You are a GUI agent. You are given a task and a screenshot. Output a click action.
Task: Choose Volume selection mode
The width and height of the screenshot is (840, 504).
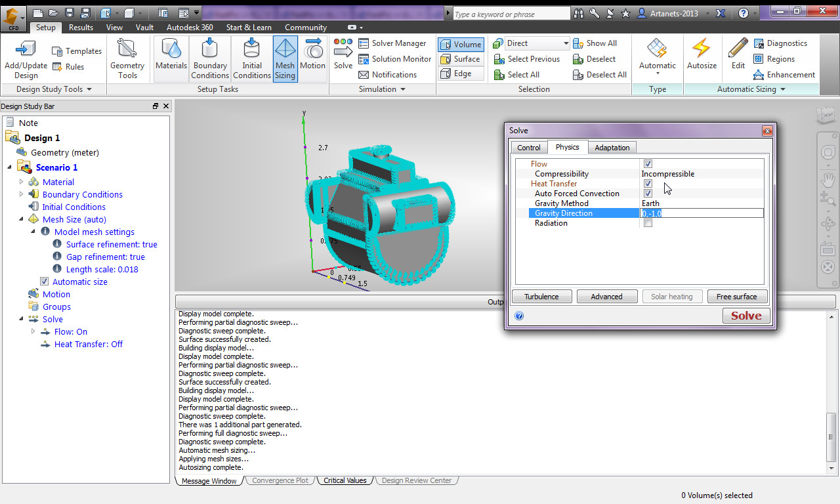click(x=461, y=44)
